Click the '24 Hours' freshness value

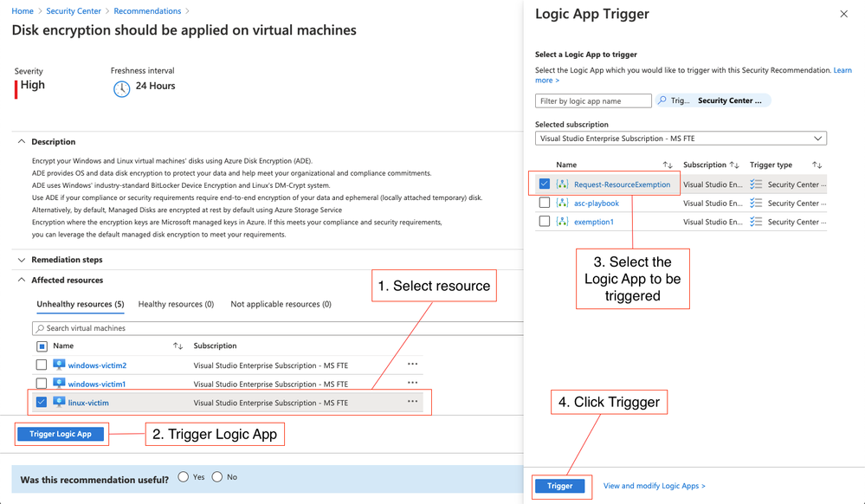156,86
